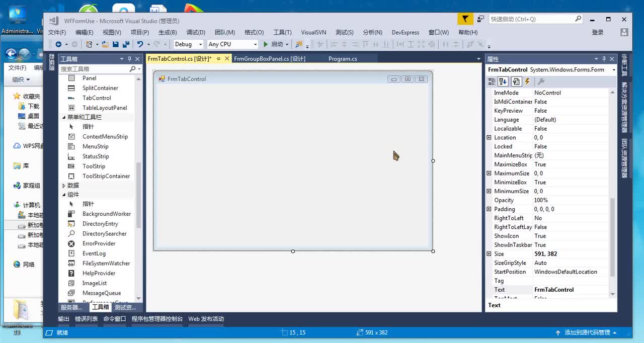
Task: Open the 调试(D) menu
Action: tap(196, 32)
